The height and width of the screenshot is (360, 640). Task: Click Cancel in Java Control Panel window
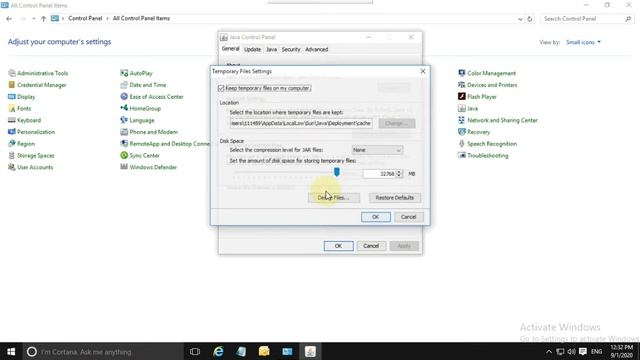pos(371,246)
